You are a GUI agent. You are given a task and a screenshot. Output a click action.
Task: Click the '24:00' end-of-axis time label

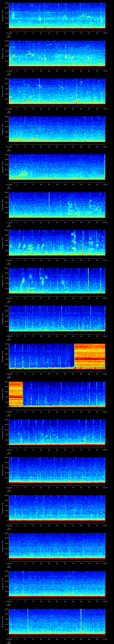tap(105, 374)
